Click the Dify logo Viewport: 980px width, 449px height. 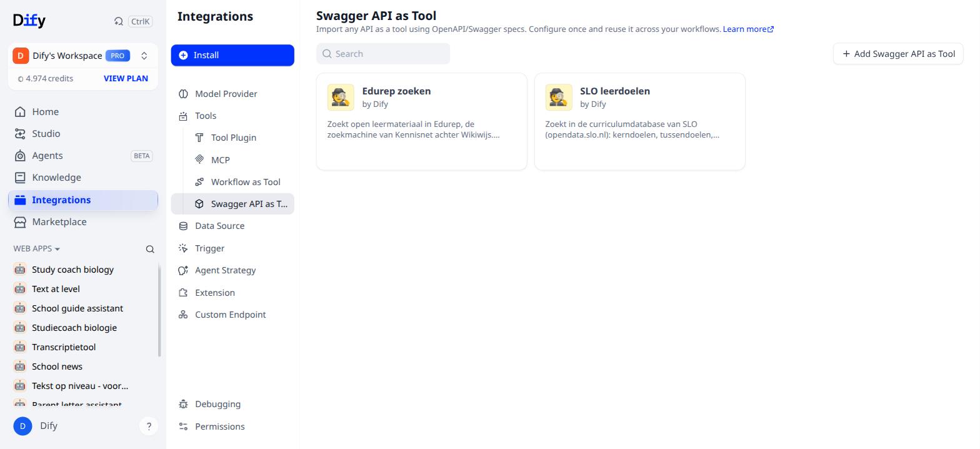pyautogui.click(x=29, y=20)
